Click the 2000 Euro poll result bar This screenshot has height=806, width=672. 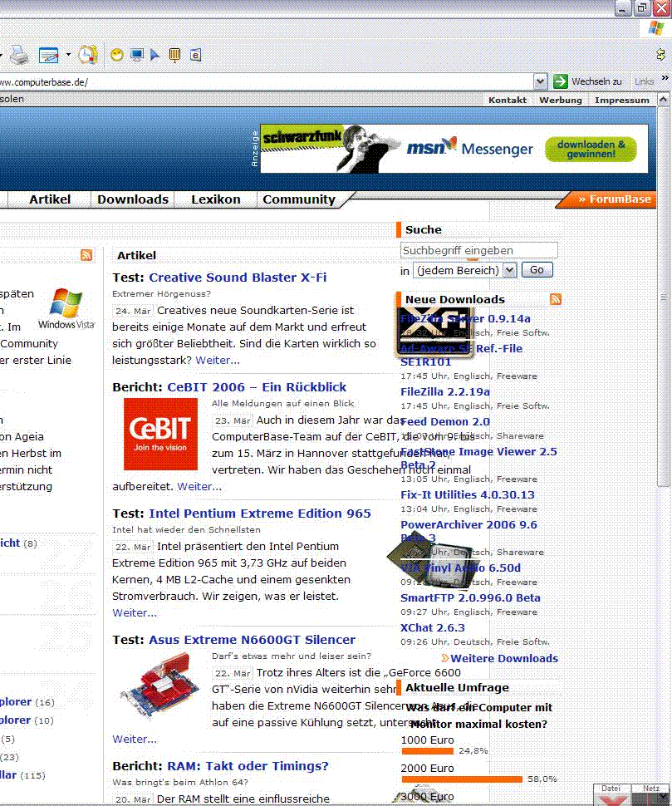coord(462,779)
